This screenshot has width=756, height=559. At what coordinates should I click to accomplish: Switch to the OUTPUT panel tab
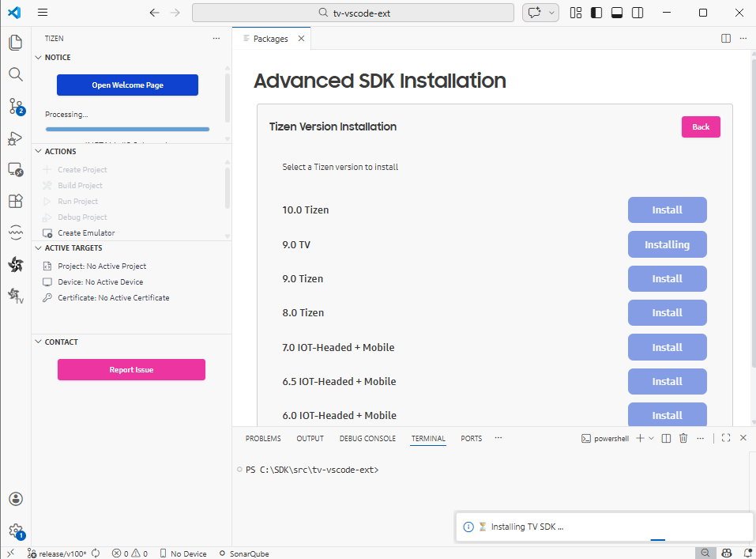tap(310, 438)
